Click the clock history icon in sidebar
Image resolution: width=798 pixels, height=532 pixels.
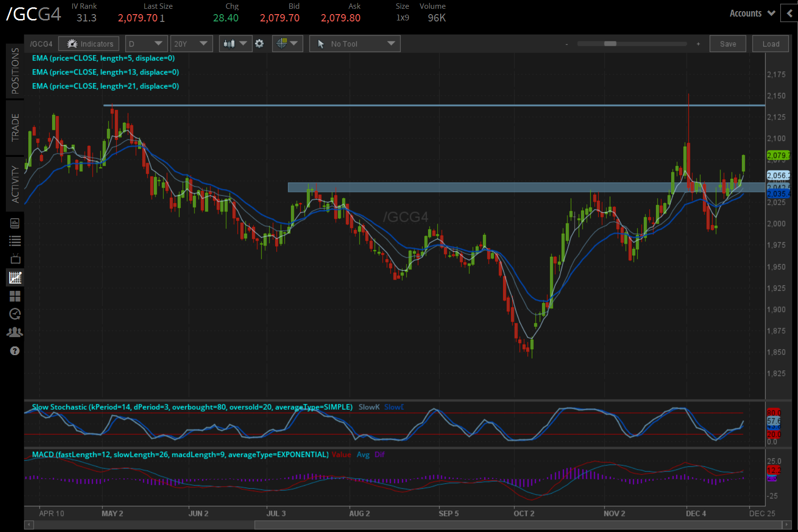15,314
